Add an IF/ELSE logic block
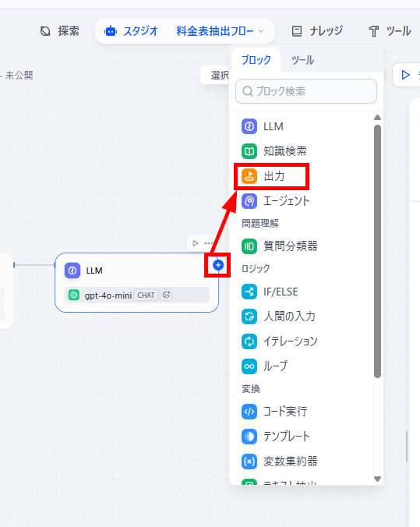The image size is (420, 527). [x=304, y=292]
